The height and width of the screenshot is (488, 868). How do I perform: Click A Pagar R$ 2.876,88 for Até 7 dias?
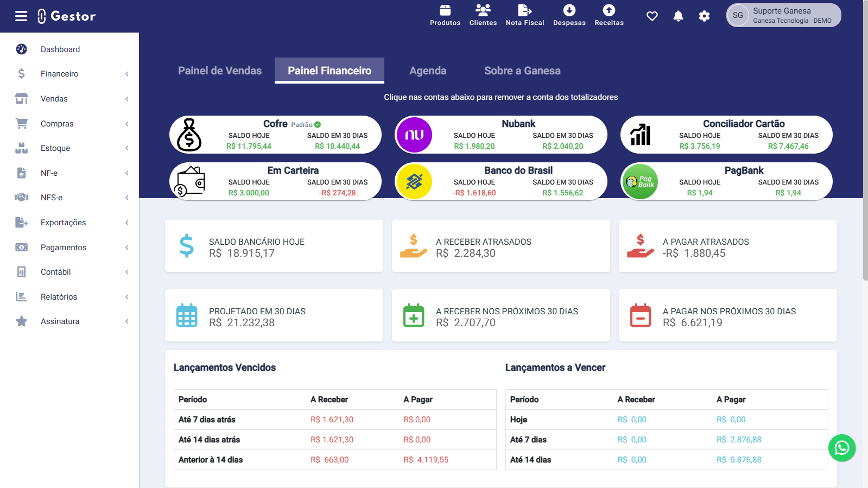point(739,440)
